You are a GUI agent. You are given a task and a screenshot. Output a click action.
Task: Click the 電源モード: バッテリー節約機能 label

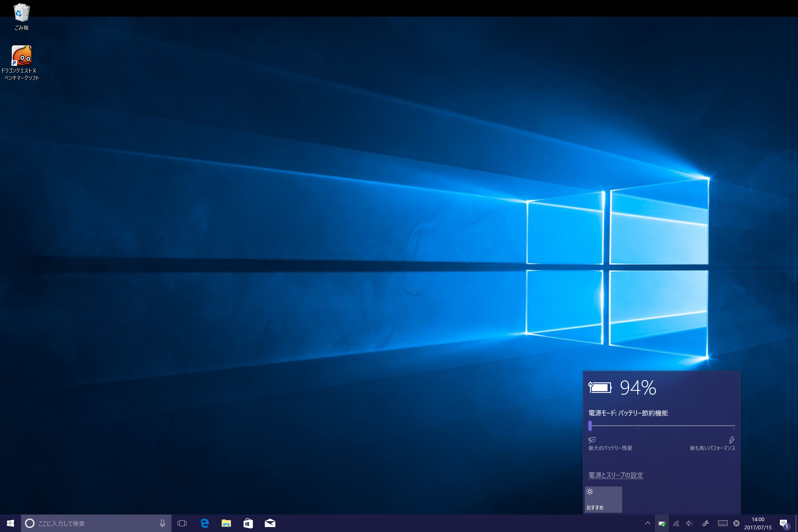tap(628, 413)
